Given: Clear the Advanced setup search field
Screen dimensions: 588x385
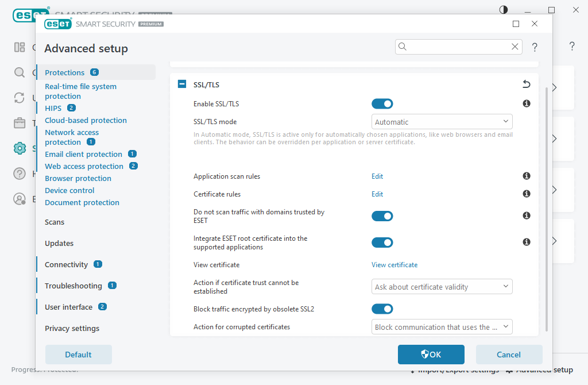Looking at the screenshot, I should click(515, 47).
